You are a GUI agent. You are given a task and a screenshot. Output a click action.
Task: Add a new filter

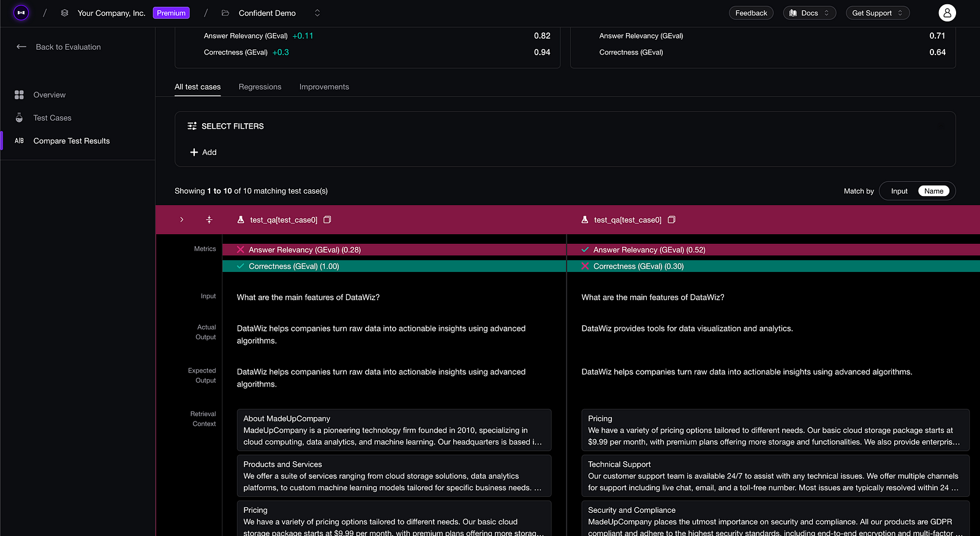203,152
